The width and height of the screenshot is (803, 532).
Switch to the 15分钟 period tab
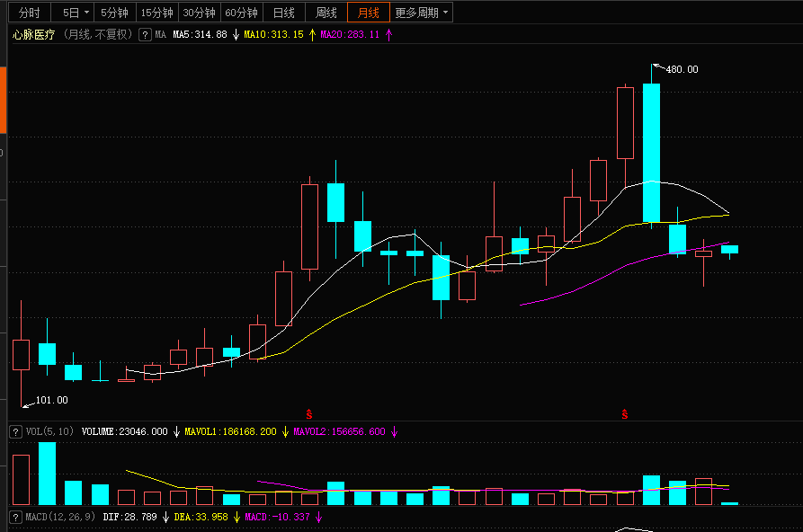156,13
